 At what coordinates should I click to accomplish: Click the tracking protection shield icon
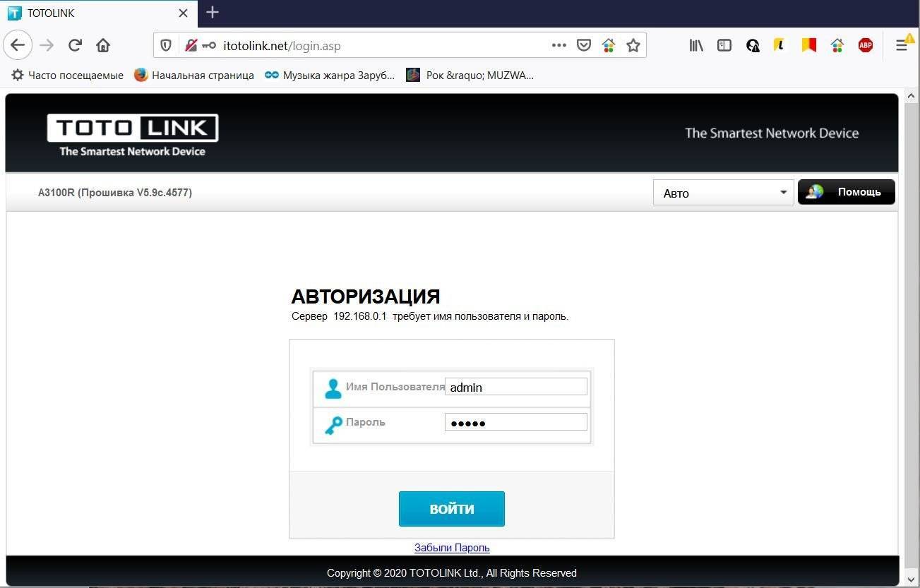[x=166, y=46]
